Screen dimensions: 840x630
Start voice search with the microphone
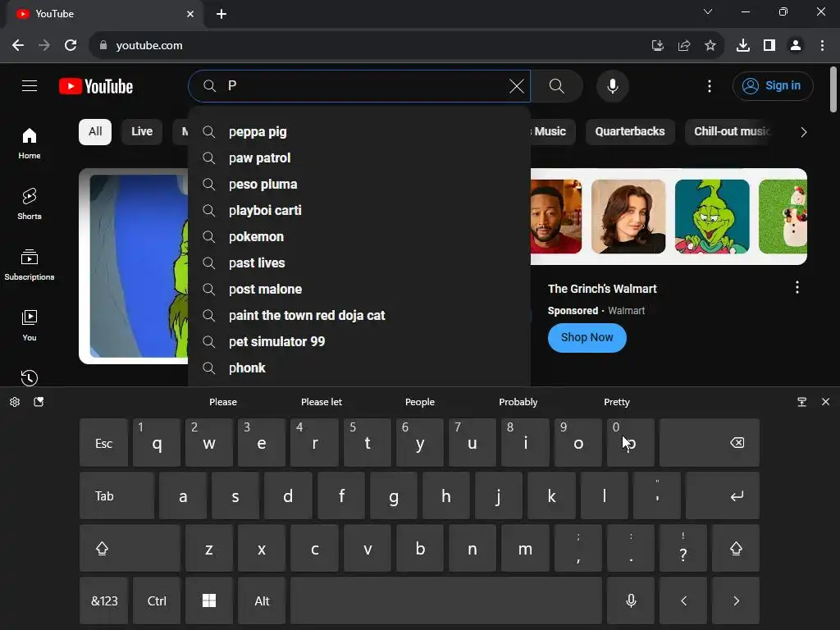click(612, 85)
